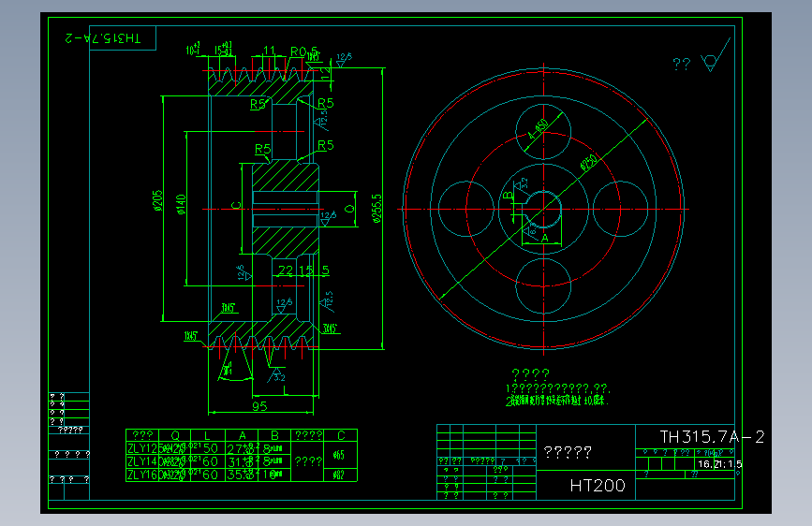Click the 60 value in ZLY14 row
Image resolution: width=812 pixels, height=526 pixels.
210,461
